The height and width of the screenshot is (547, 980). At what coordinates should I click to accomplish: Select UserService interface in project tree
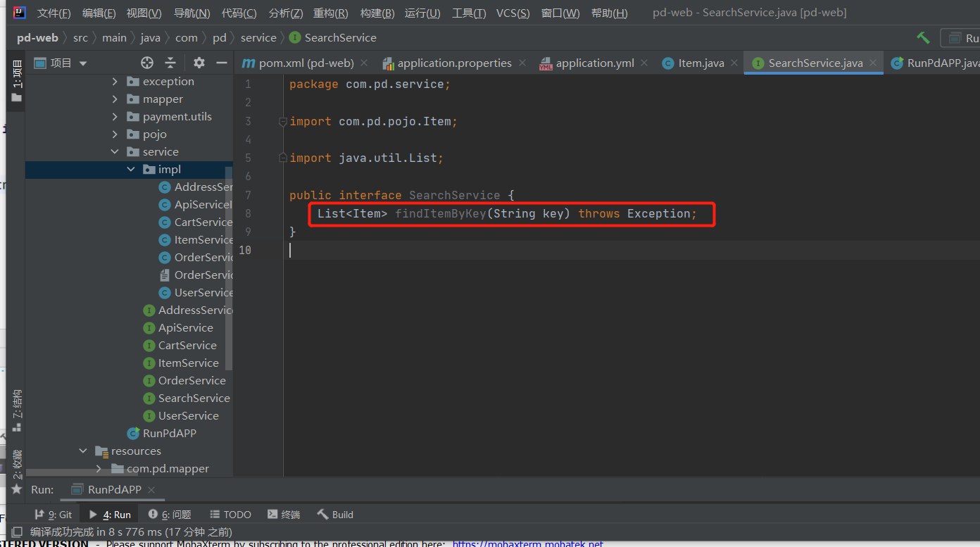click(x=181, y=416)
